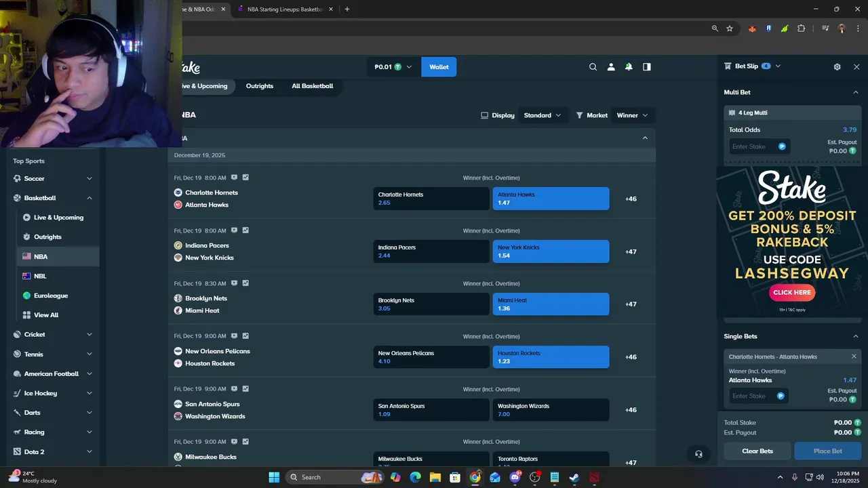Collapse the NBA league section

[645, 138]
